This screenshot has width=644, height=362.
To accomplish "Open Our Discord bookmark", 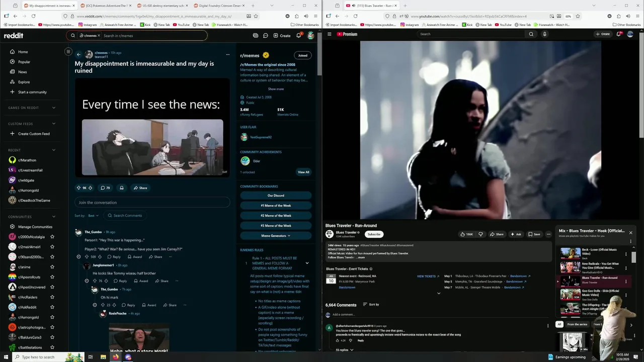I will [x=276, y=196].
